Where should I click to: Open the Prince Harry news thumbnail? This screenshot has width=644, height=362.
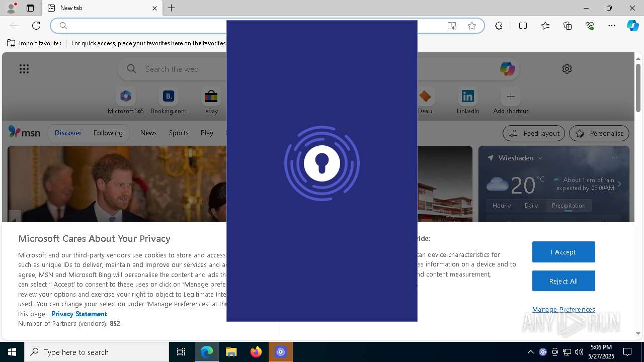117,184
